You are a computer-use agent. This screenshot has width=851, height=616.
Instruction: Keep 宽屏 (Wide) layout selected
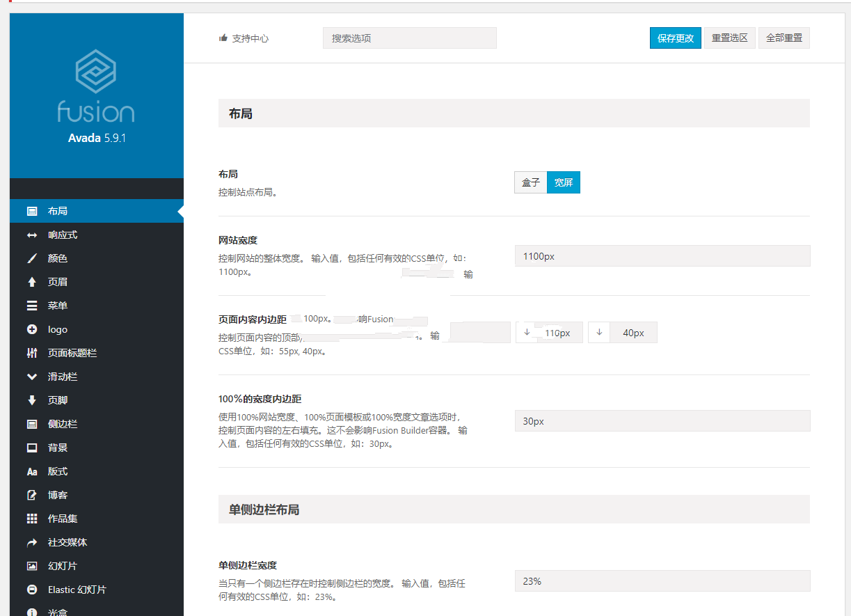click(x=564, y=182)
